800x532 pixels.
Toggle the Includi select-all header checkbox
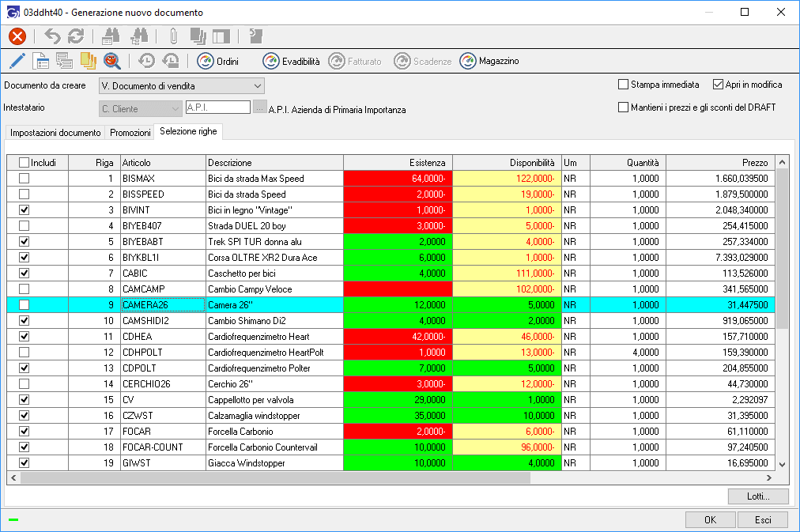[24, 163]
